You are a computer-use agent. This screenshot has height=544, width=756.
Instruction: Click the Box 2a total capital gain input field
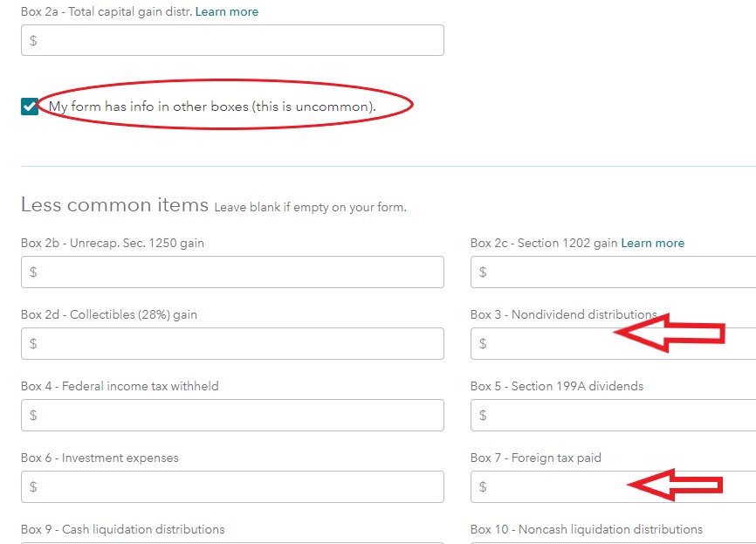click(x=232, y=40)
